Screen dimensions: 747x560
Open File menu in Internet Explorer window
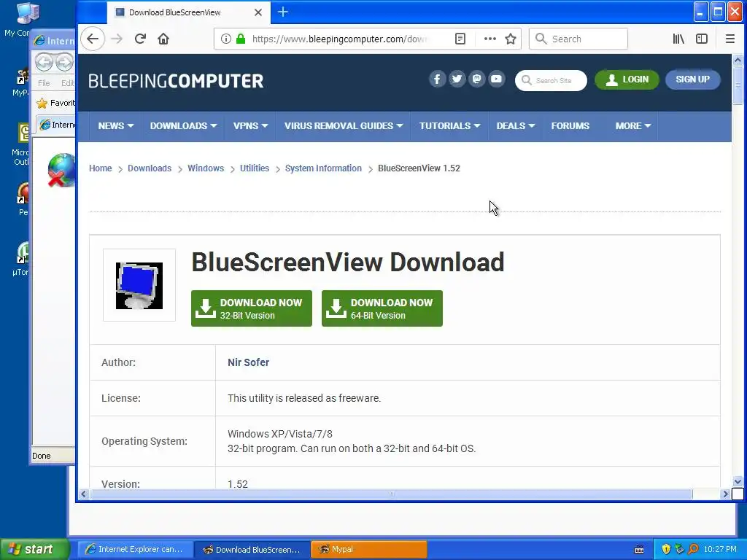tap(44, 83)
